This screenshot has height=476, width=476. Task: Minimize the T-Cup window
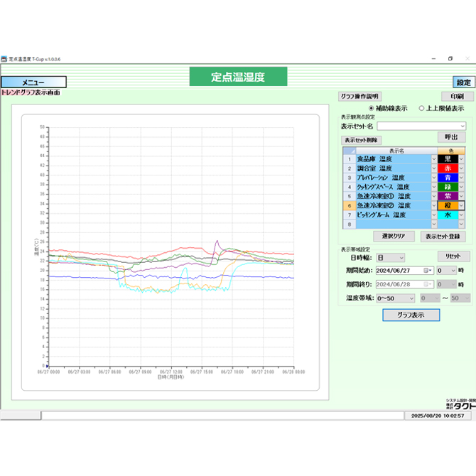(433, 58)
